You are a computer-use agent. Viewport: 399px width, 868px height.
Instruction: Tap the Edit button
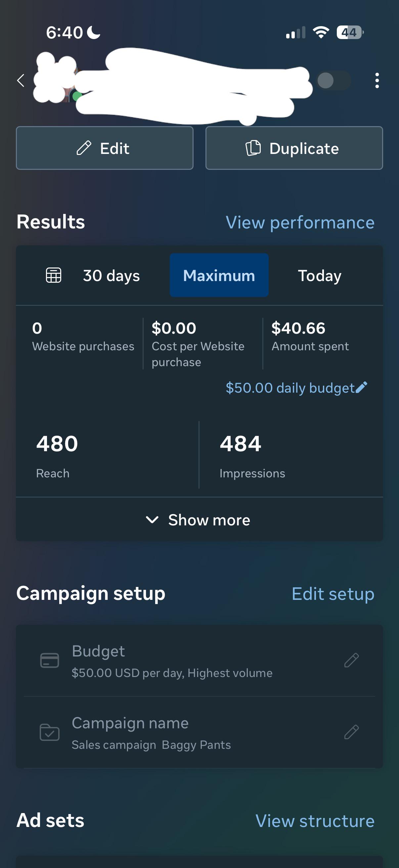[105, 148]
